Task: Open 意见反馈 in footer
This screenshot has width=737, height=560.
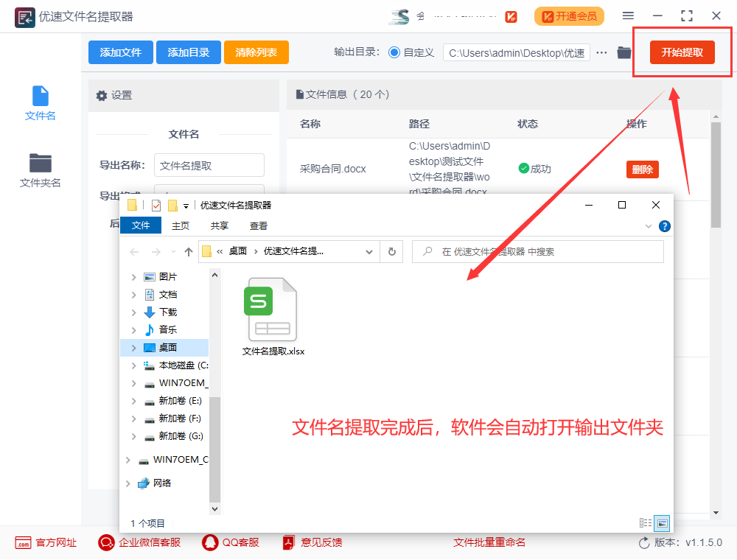Action: [x=312, y=542]
